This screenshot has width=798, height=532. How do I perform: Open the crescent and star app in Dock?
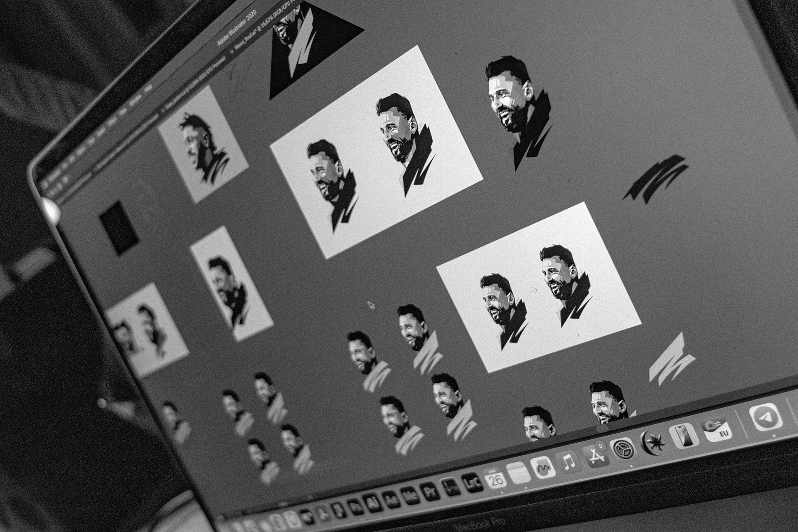coord(654,442)
